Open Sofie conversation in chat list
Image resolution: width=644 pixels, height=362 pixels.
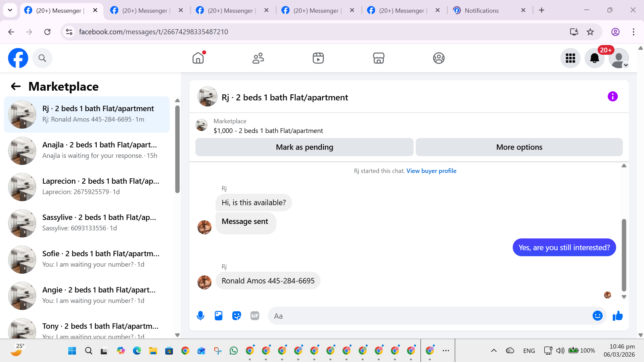point(87,260)
